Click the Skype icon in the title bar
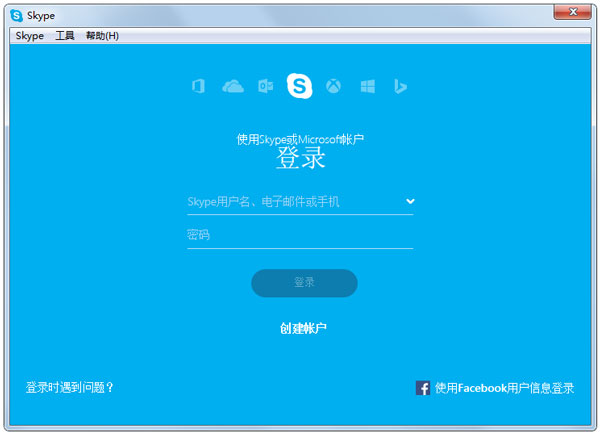 pos(16,16)
